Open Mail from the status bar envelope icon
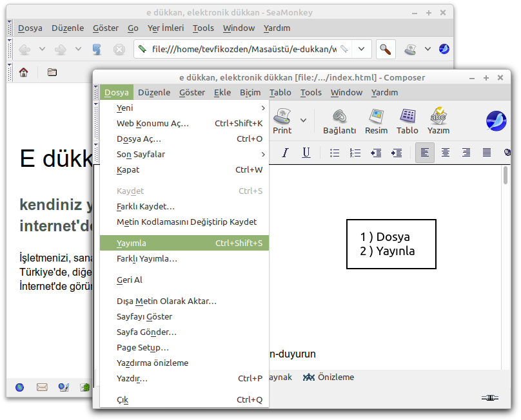This screenshot has width=521, height=420. [x=42, y=387]
